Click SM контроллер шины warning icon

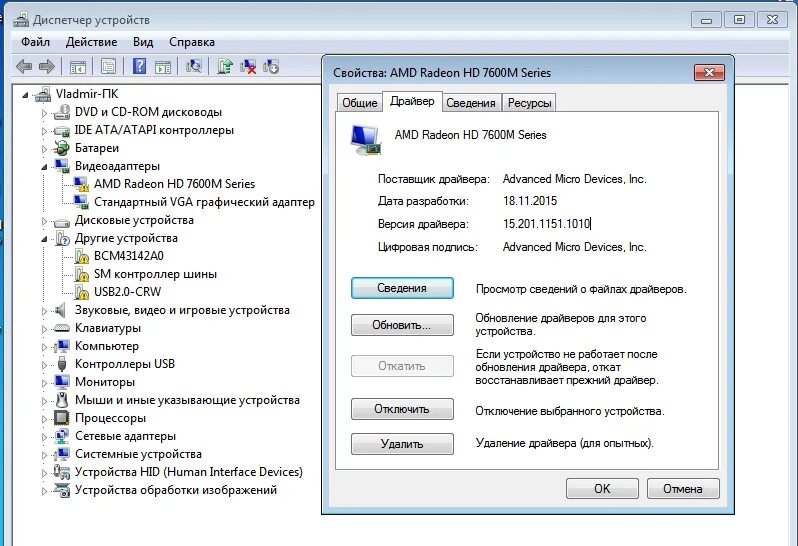[81, 274]
